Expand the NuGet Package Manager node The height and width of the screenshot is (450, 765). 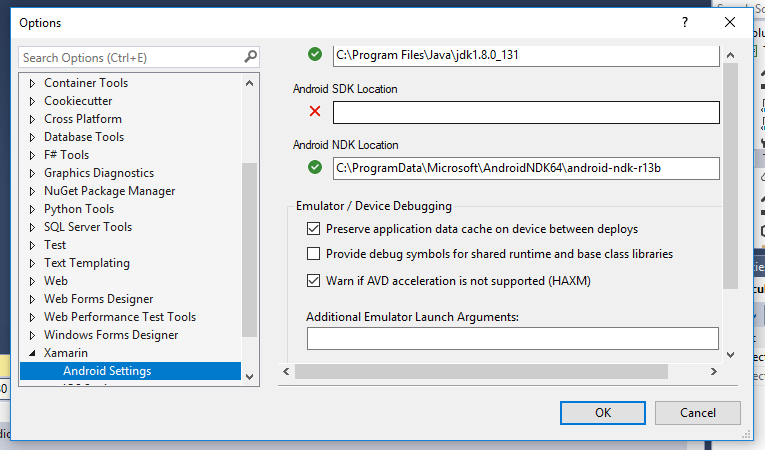tap(32, 191)
